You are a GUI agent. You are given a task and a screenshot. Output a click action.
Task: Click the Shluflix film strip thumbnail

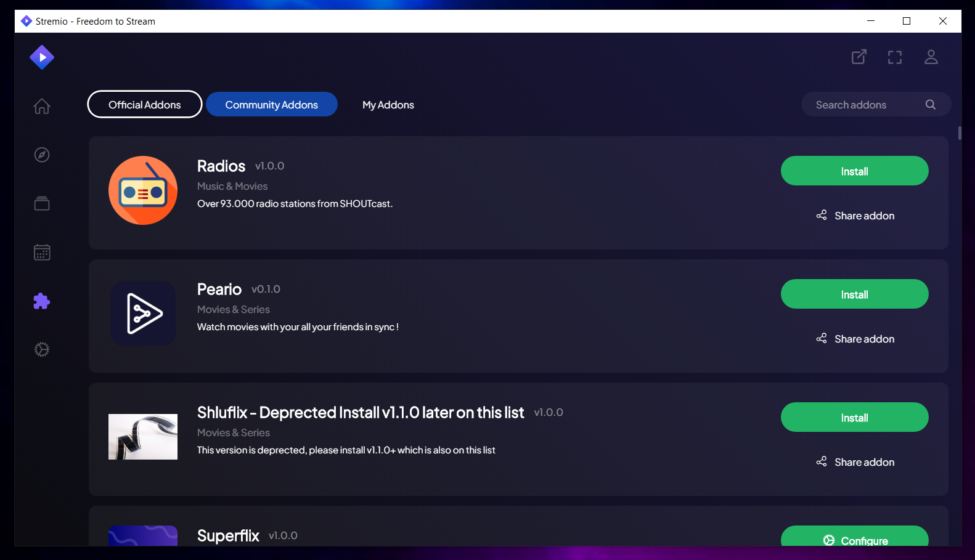143,437
